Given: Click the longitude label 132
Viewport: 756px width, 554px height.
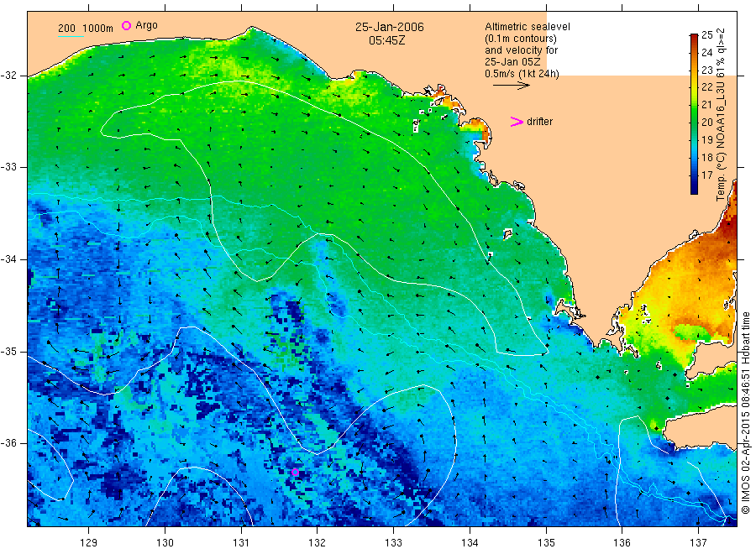Looking at the screenshot, I should point(318,542).
